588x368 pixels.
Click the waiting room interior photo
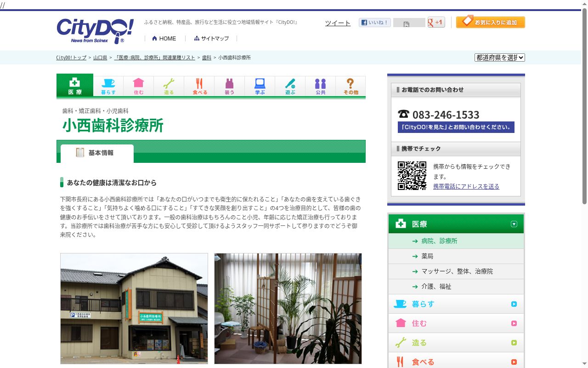tap(288, 309)
